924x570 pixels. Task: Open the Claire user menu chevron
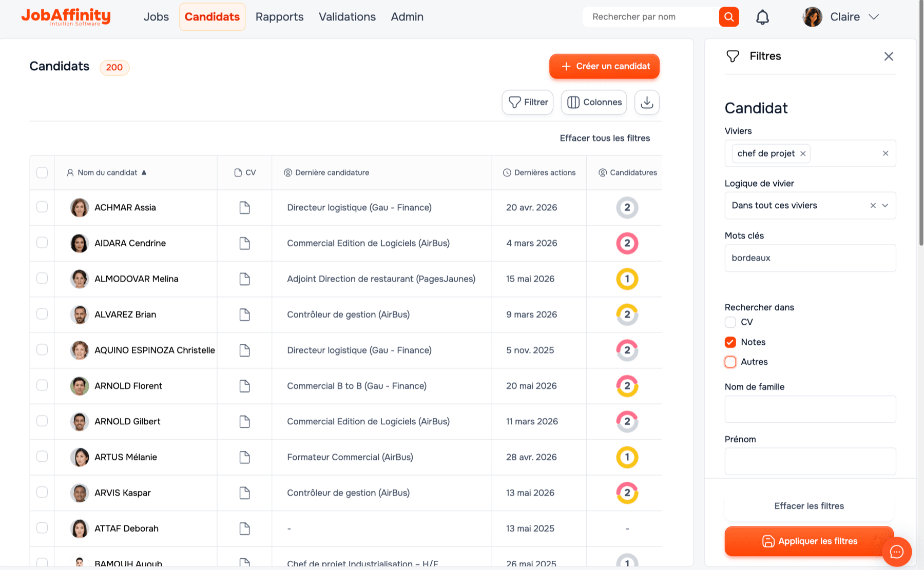[874, 17]
